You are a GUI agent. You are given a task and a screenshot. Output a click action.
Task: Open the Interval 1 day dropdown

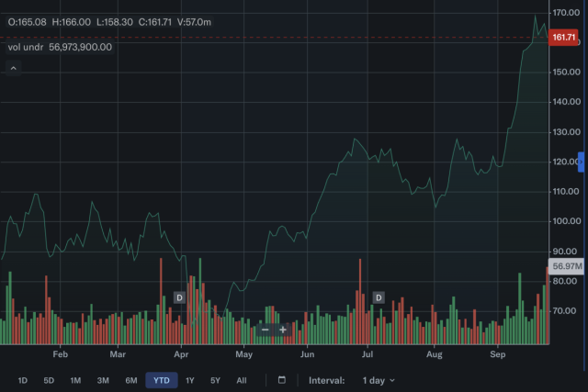click(379, 380)
